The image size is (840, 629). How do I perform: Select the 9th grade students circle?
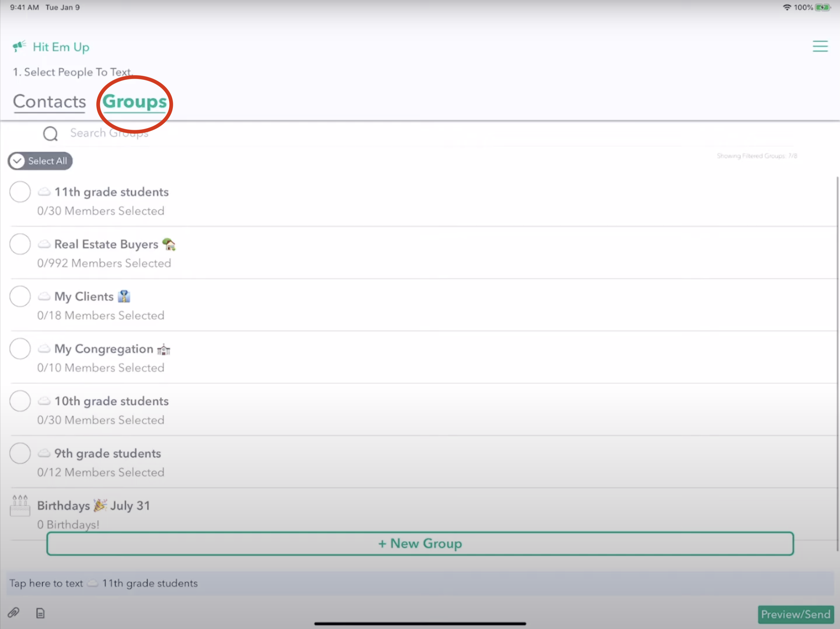click(20, 453)
